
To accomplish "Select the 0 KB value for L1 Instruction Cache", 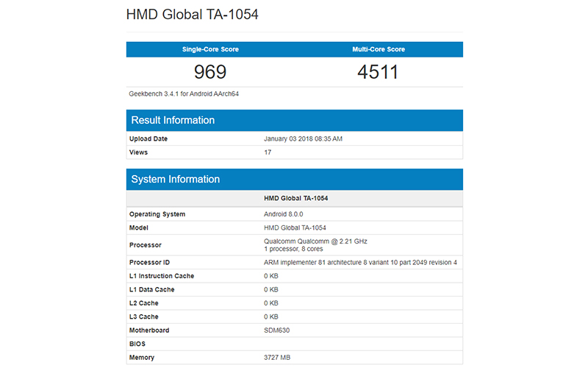I will point(270,275).
